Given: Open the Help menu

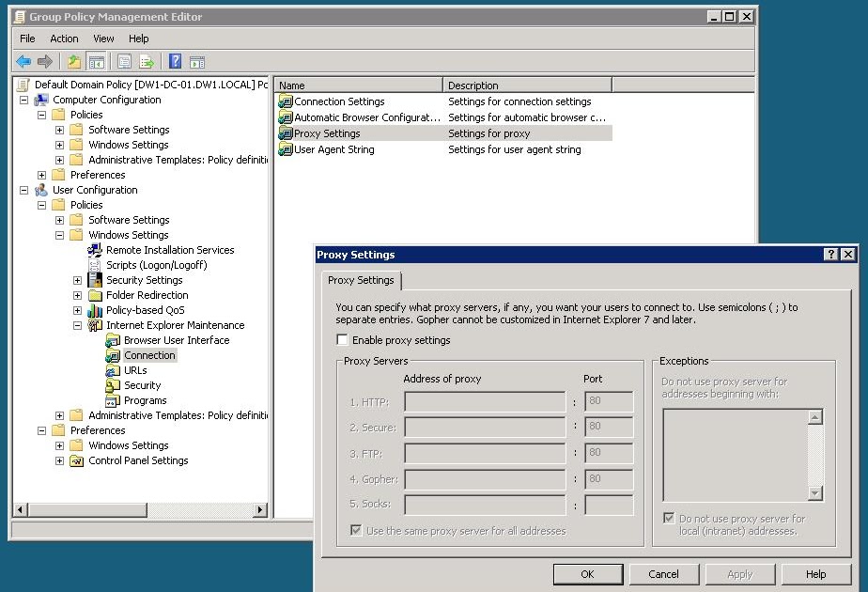Looking at the screenshot, I should click(x=138, y=39).
